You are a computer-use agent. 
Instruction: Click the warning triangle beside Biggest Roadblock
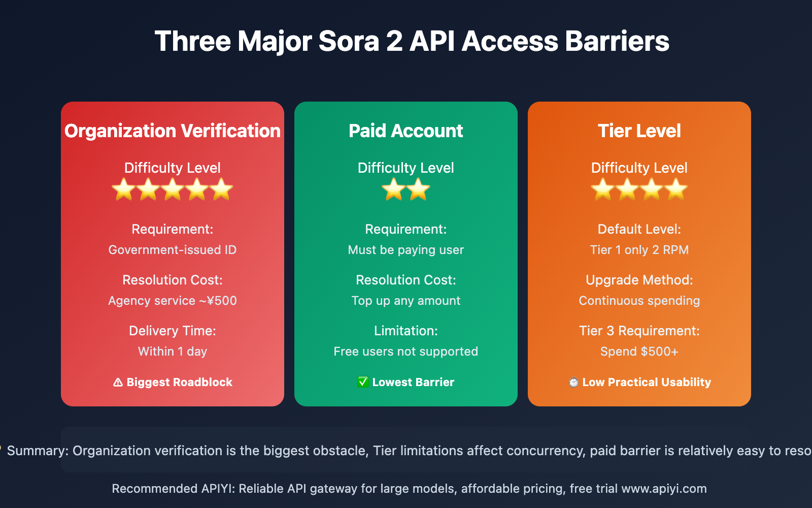point(118,383)
